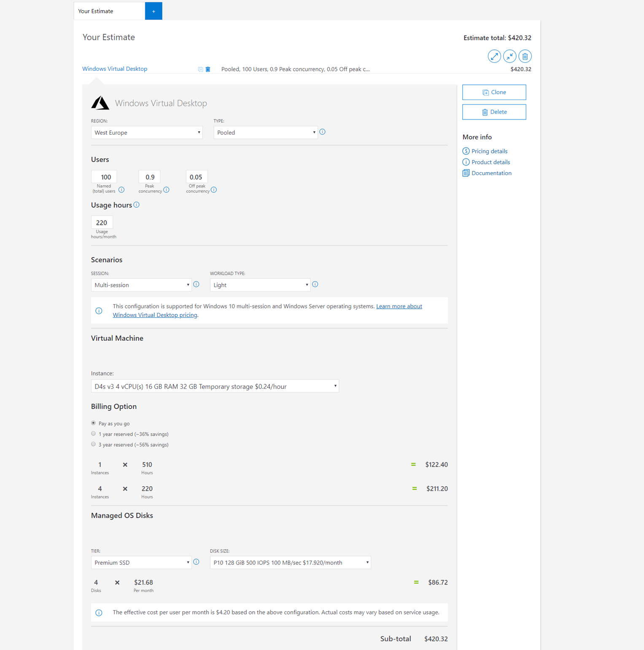The image size is (644, 650).
Task: Click the collapse all icon
Action: [x=509, y=56]
